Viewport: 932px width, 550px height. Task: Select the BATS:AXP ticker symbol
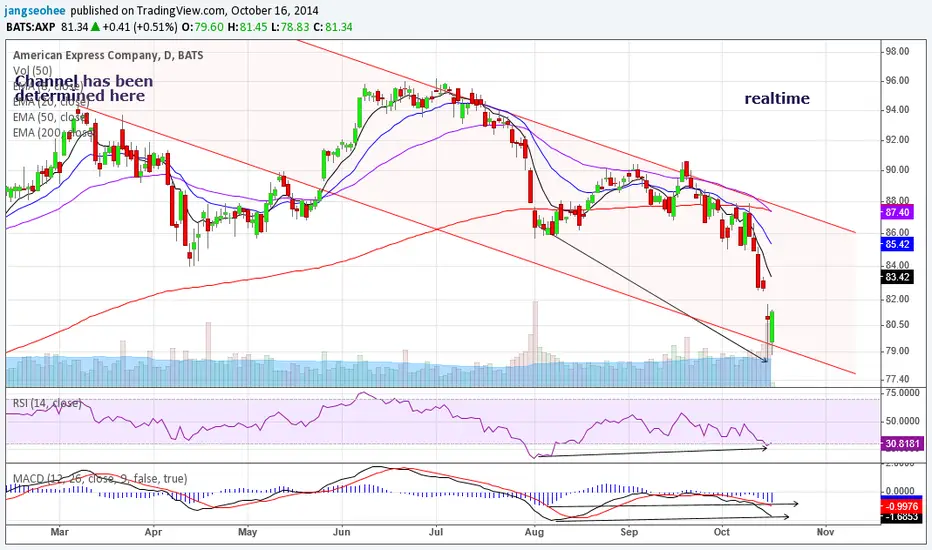30,27
